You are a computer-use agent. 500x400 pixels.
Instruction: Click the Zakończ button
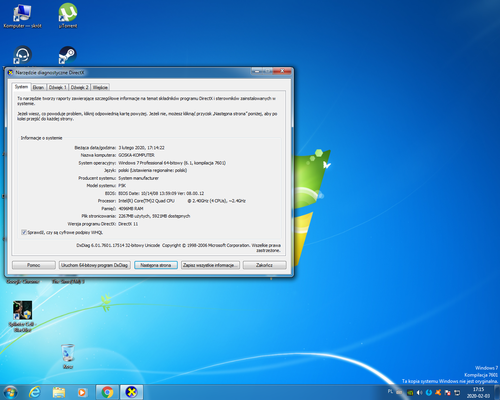click(x=264, y=265)
